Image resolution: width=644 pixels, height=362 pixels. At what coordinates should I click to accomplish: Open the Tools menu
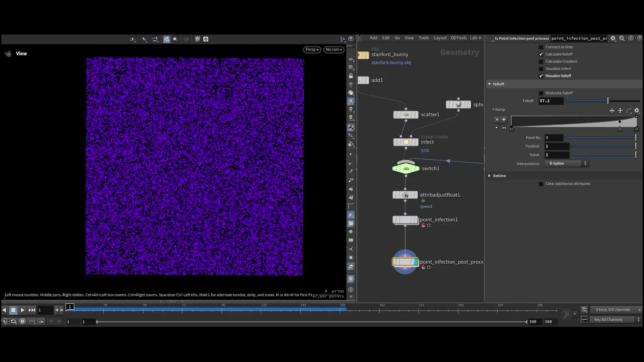pos(424,38)
